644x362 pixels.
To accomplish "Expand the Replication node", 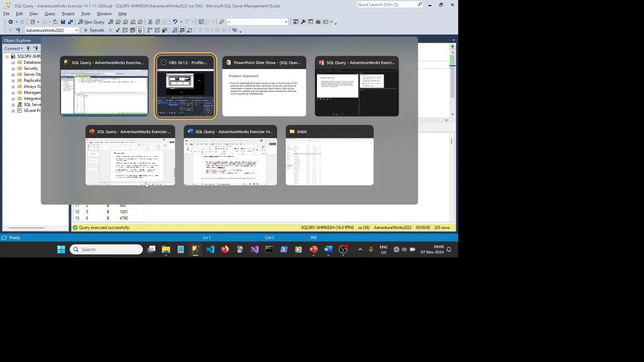I will tap(13, 80).
